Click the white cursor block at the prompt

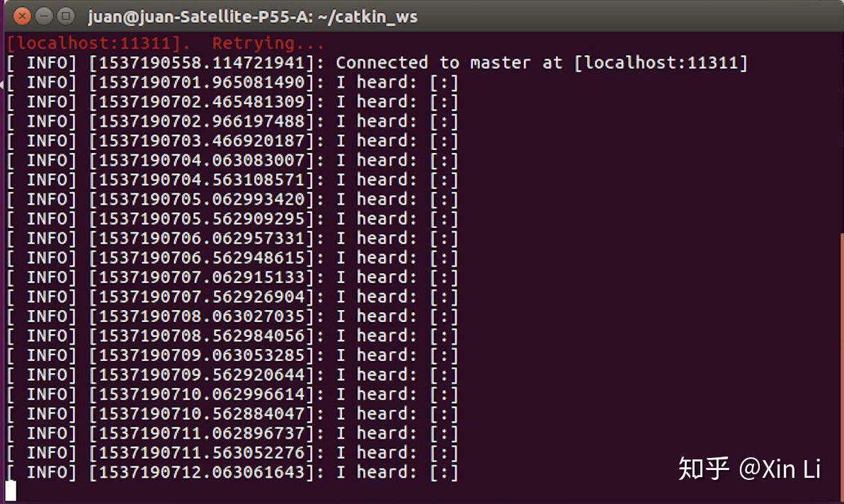pyautogui.click(x=10, y=491)
